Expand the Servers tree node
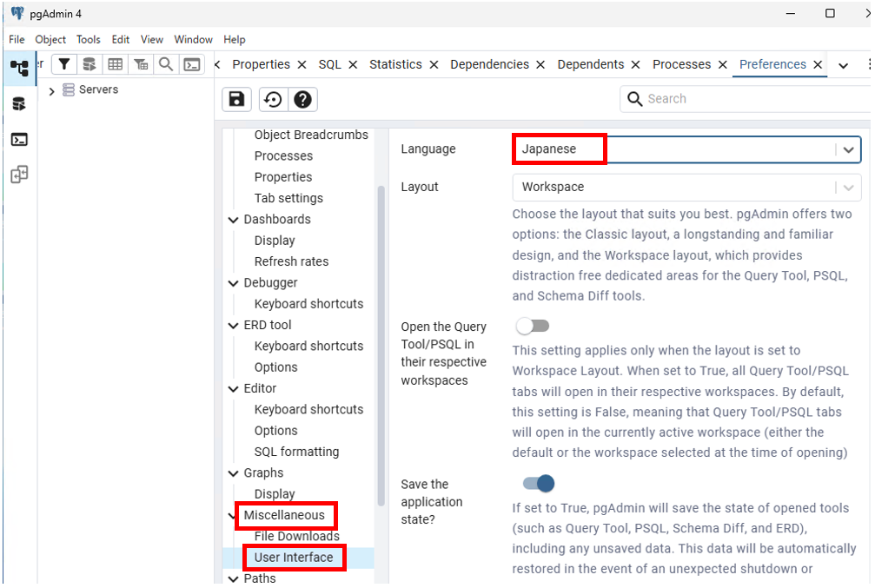Screen dimensions: 875x588 [x=51, y=90]
